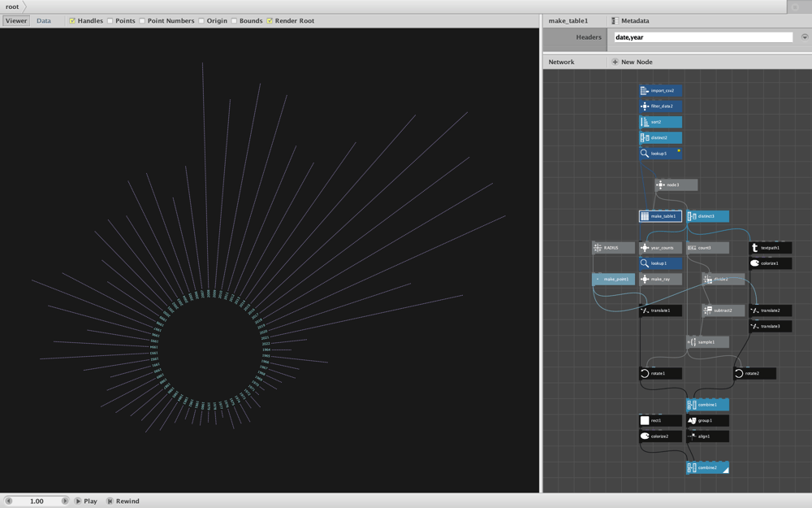Open the Metadata panel

coord(630,21)
